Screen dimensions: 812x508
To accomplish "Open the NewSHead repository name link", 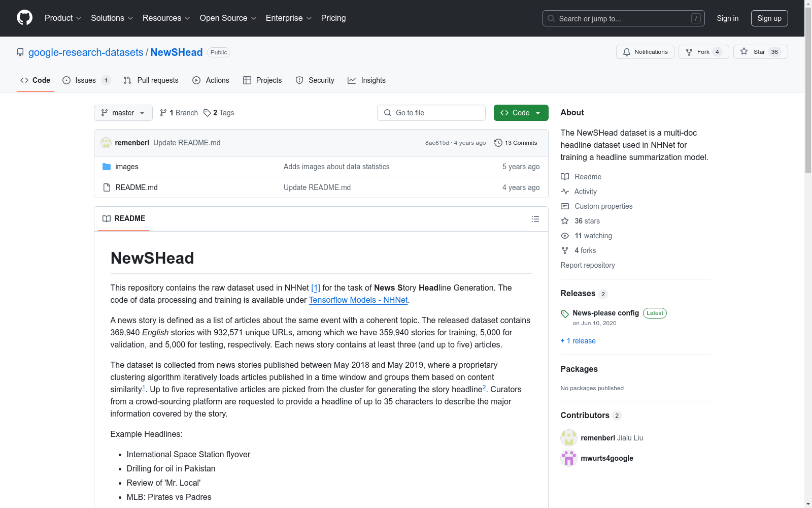I will pyautogui.click(x=177, y=52).
